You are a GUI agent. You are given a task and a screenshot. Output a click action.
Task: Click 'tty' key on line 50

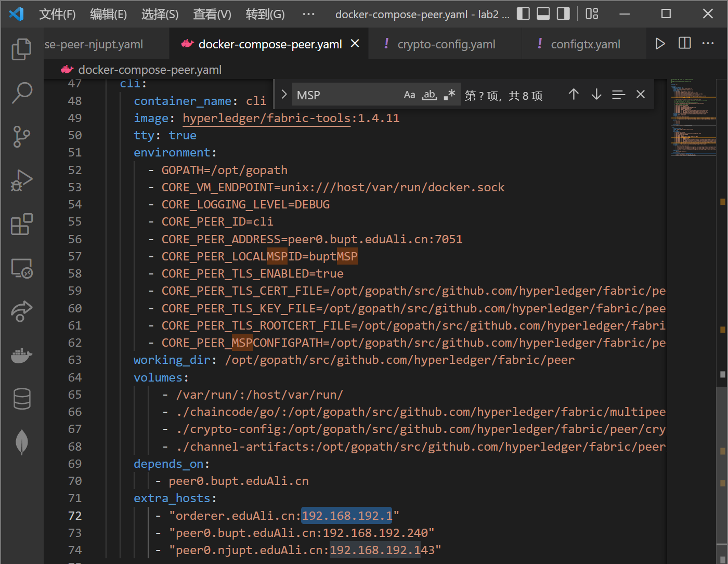pyautogui.click(x=144, y=135)
